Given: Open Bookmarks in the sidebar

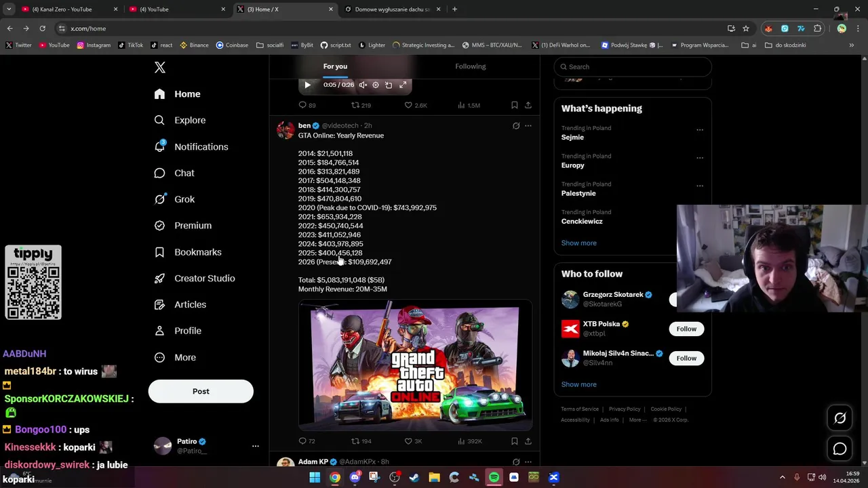Looking at the screenshot, I should 188,252.
